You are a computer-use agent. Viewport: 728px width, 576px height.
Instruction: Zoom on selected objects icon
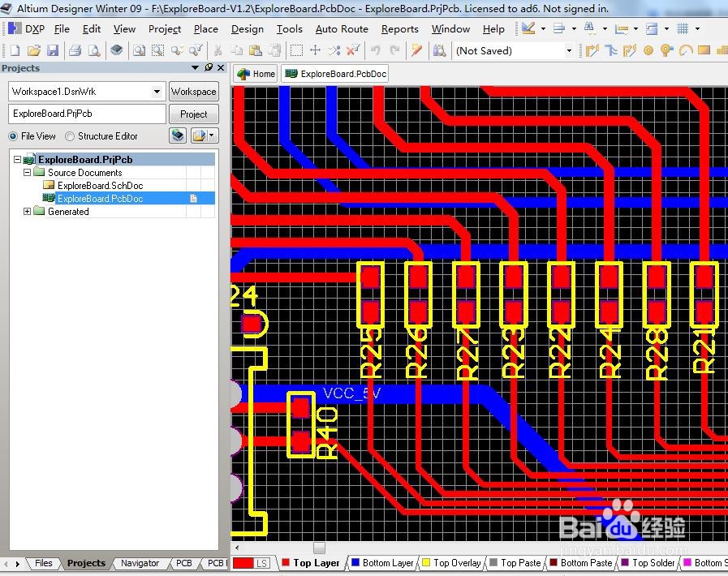coord(177,50)
